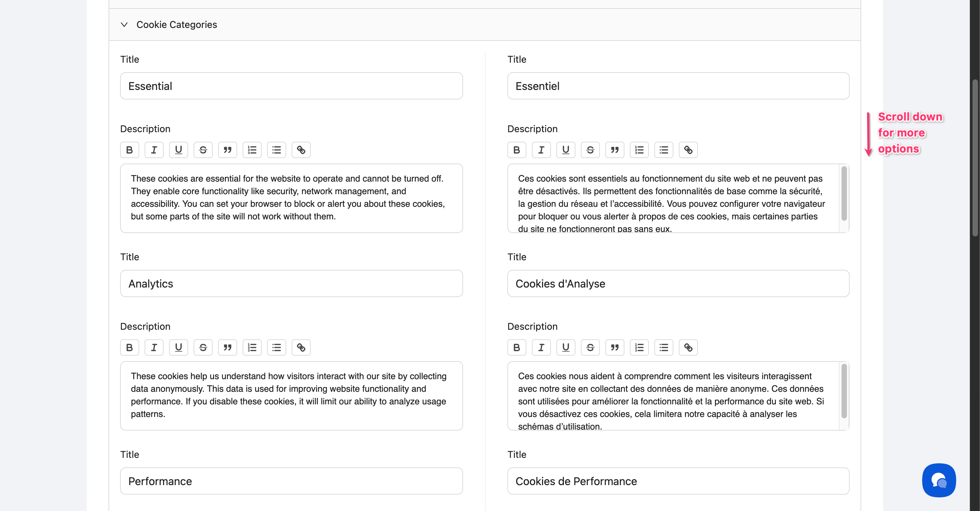
Task: Add bullet list in English Analytics description toolbar
Action: pos(277,347)
